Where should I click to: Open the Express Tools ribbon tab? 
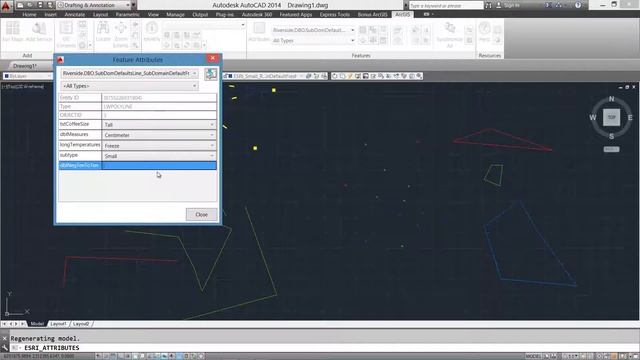[x=335, y=14]
